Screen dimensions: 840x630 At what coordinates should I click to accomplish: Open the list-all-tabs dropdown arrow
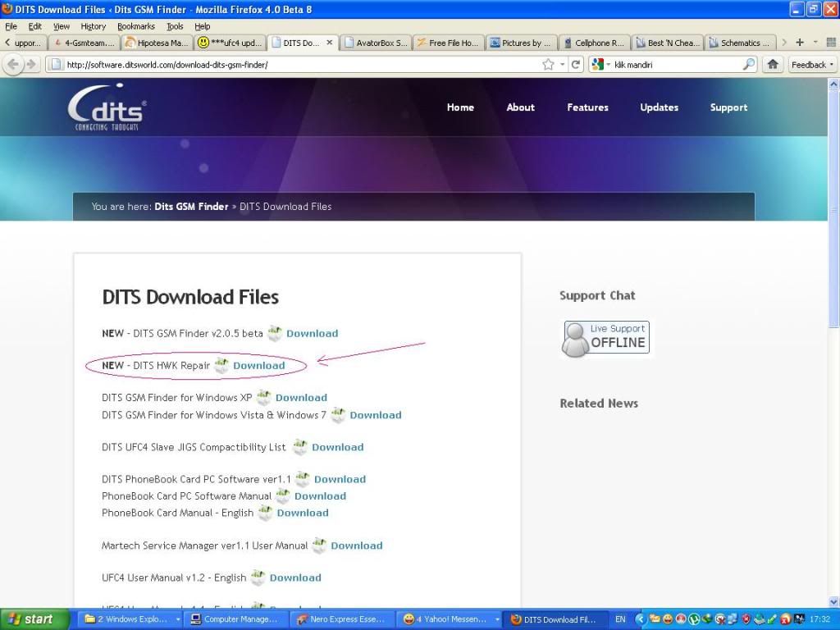point(815,43)
